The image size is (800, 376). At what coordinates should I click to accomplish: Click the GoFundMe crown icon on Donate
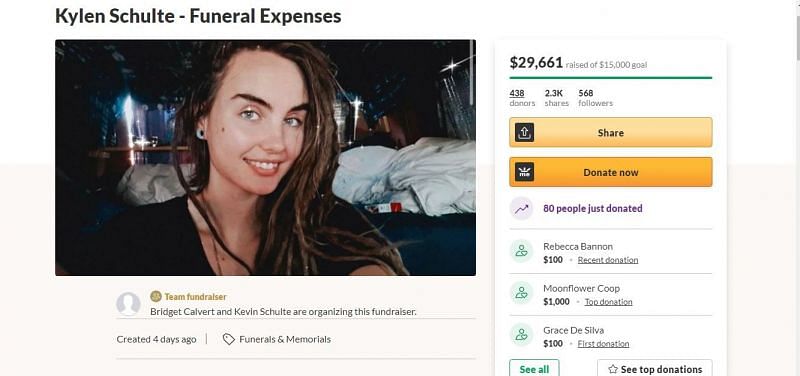pyautogui.click(x=524, y=172)
